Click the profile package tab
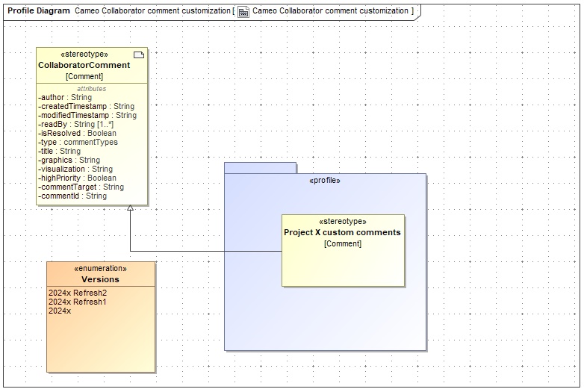The image size is (584, 392). pos(260,168)
